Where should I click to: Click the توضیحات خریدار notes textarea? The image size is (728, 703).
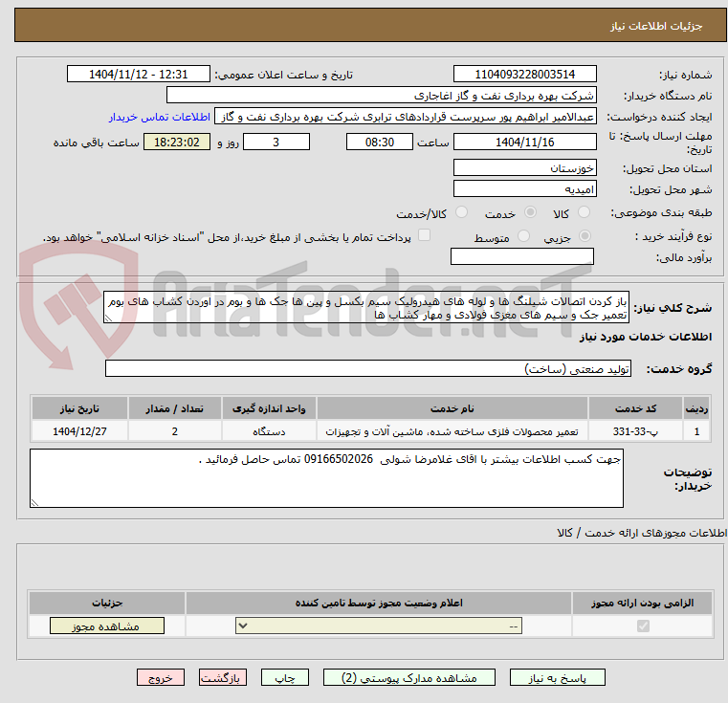[326, 478]
